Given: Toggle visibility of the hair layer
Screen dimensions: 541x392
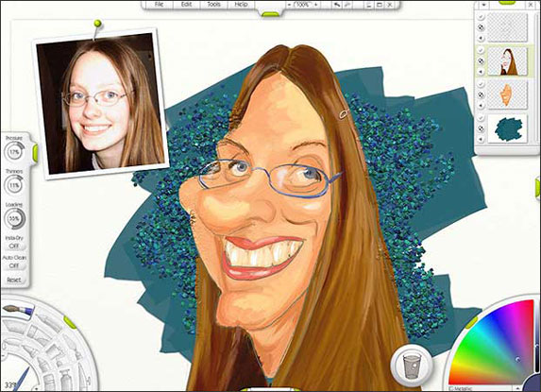Looking at the screenshot, I should coord(482,50).
